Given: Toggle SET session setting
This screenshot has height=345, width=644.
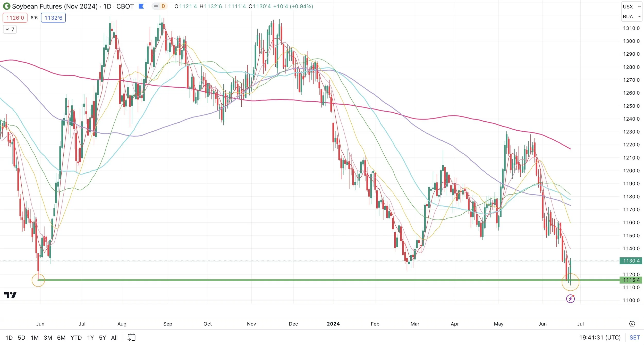Looking at the screenshot, I should [x=634, y=338].
